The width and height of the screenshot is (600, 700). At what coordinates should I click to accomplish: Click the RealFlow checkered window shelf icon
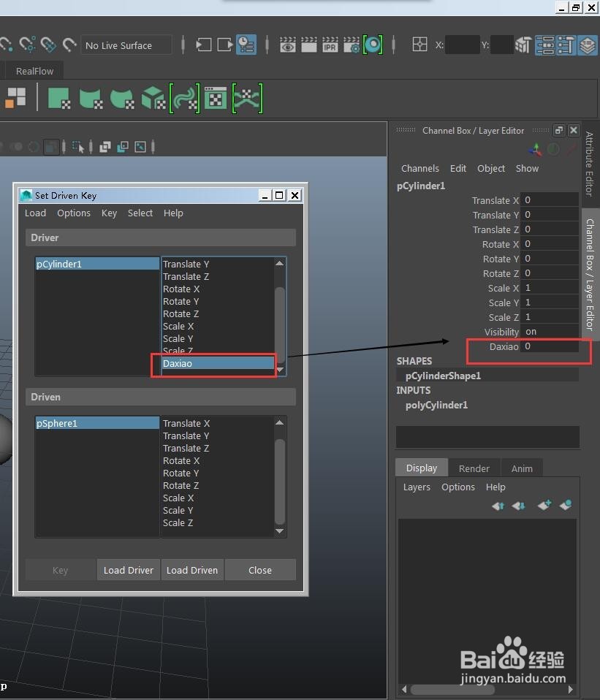point(216,98)
